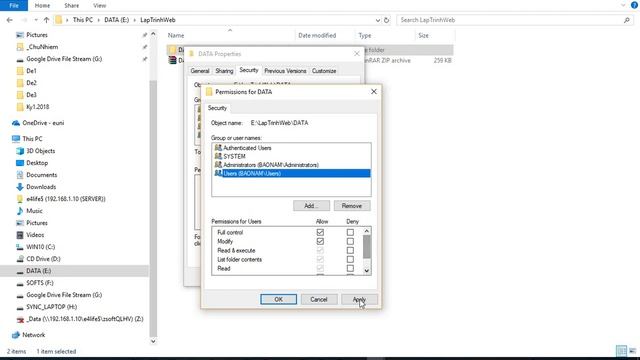Open the Help icon in ribbon

pos(634,5)
